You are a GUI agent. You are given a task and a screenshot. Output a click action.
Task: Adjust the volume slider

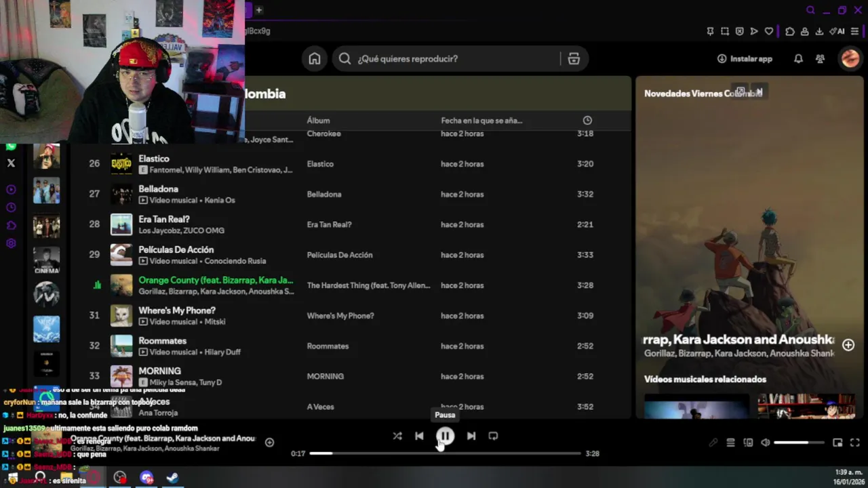pos(799,443)
